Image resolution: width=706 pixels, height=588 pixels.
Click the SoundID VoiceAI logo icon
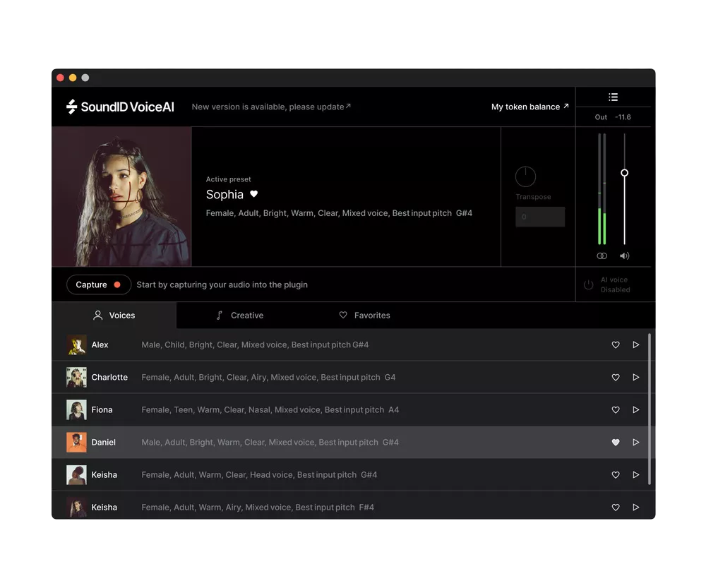(71, 106)
